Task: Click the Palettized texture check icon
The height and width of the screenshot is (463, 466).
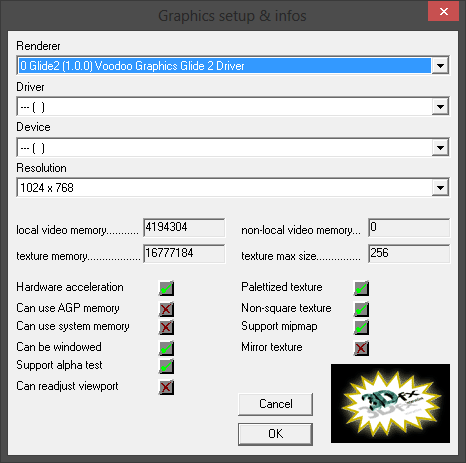Action: [x=361, y=288]
